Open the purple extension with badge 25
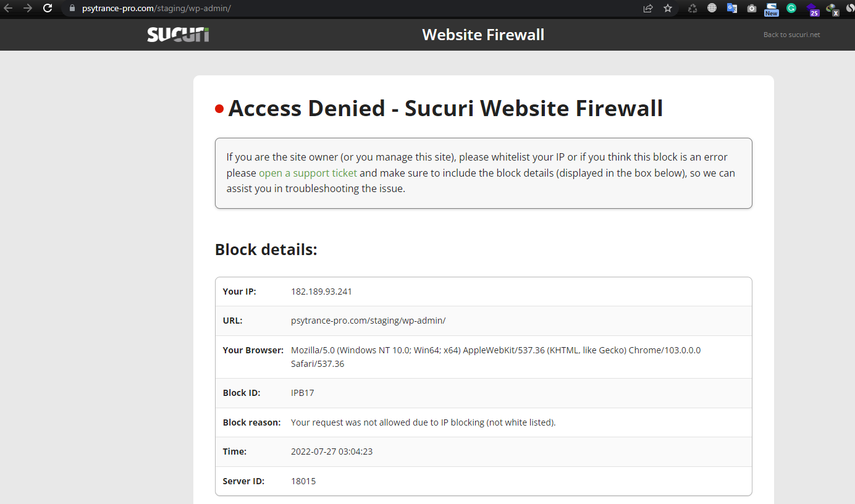Viewport: 855px width, 504px height. click(812, 9)
